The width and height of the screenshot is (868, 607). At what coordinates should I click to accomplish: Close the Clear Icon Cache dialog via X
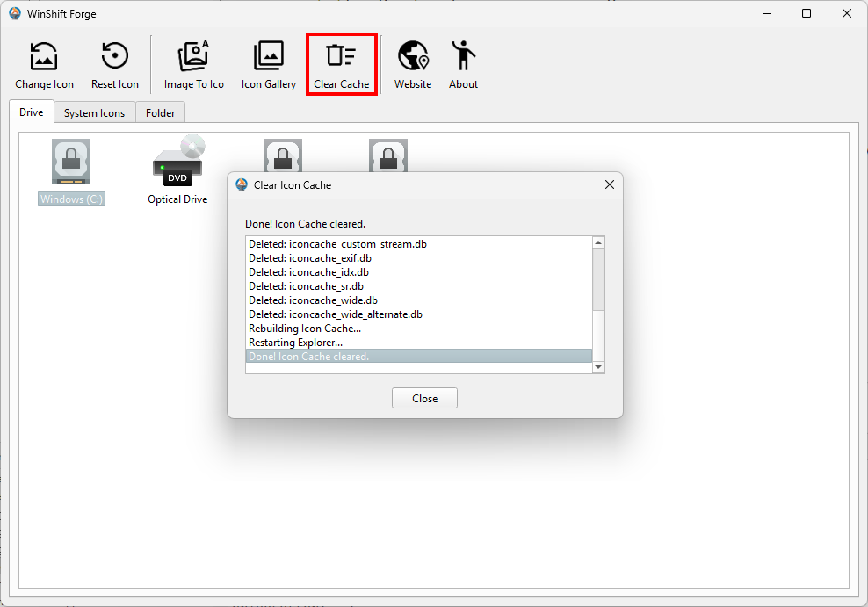(x=610, y=185)
